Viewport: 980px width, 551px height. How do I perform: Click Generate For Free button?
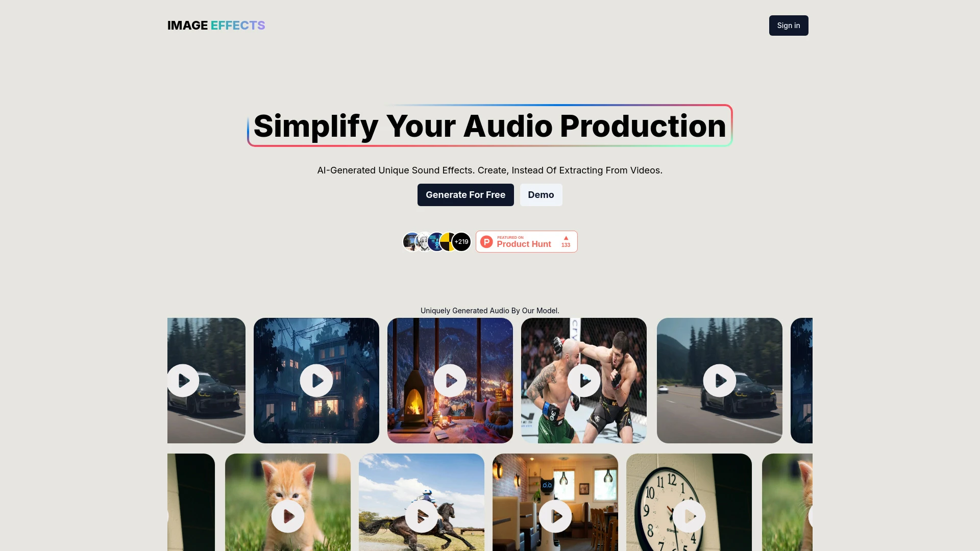[x=465, y=194]
